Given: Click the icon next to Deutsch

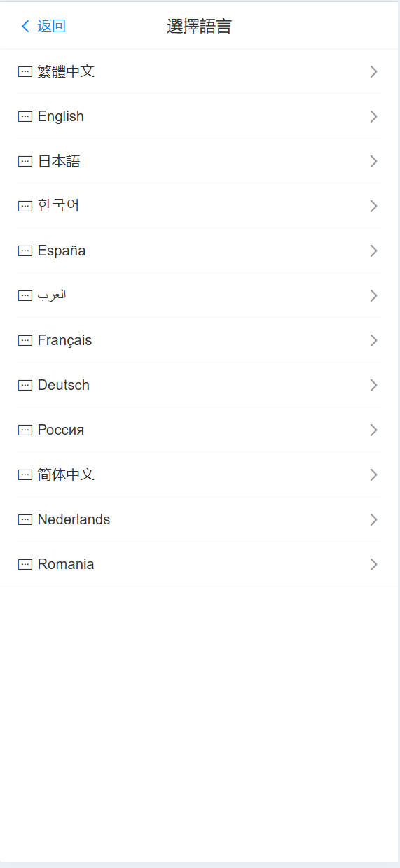Looking at the screenshot, I should coord(25,385).
